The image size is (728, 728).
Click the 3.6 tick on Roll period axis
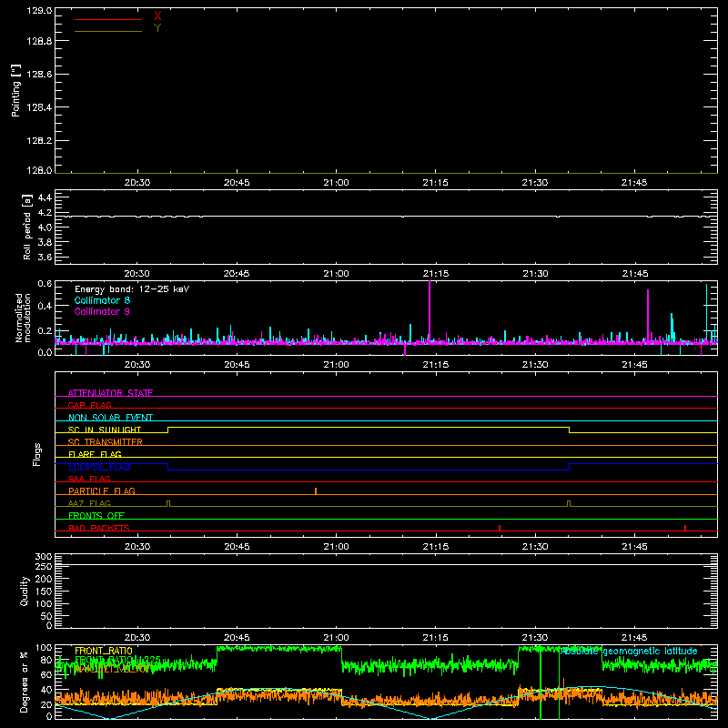(x=45, y=257)
